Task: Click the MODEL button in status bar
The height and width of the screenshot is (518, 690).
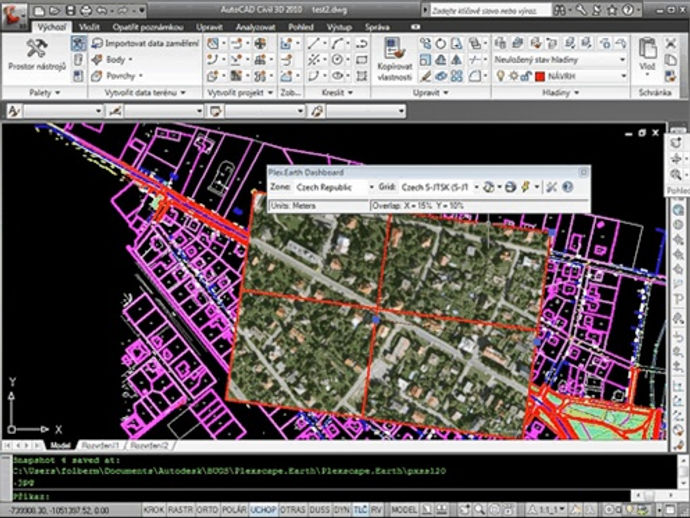Action: pyautogui.click(x=404, y=510)
